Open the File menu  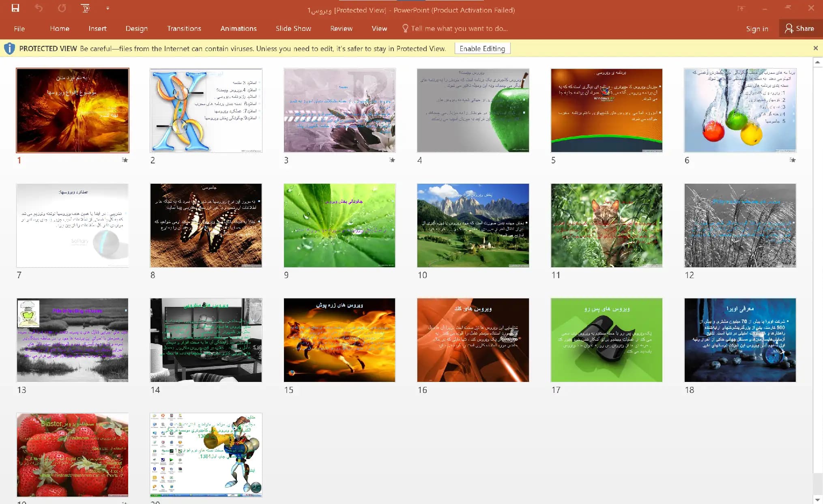pos(19,28)
